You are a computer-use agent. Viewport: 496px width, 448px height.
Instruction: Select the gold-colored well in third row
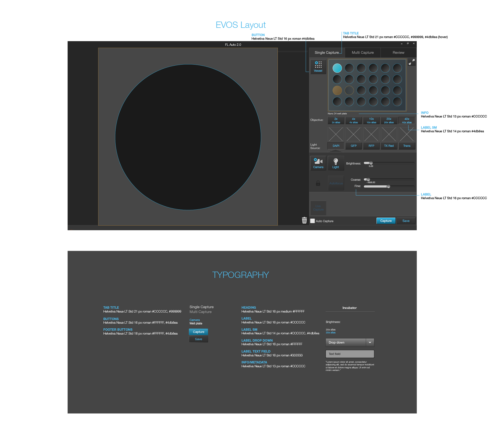[337, 90]
